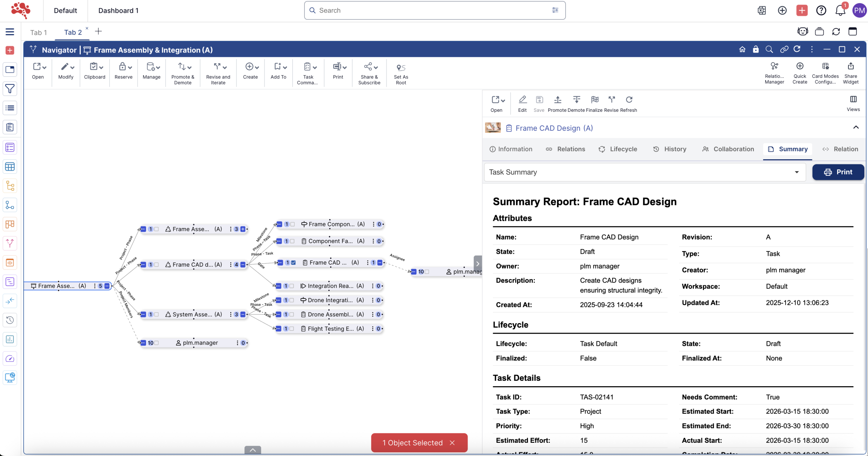Toggle the checkbox on System Assembly node
This screenshot has height=456, width=868.
(x=156, y=314)
